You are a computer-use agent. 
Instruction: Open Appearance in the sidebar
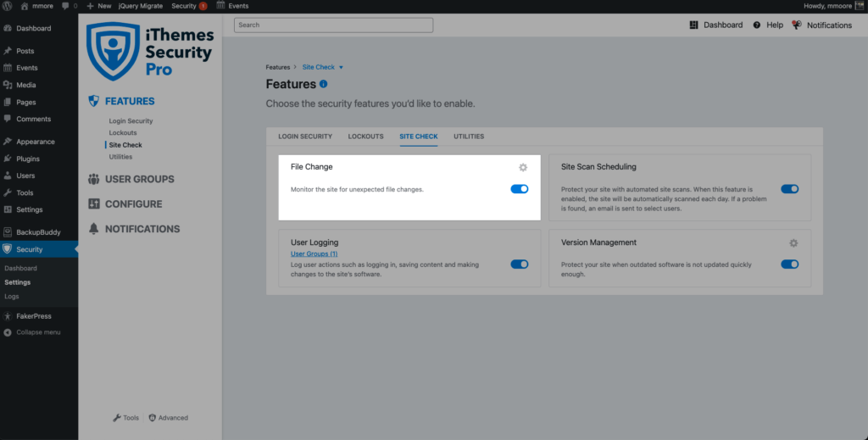pos(36,142)
